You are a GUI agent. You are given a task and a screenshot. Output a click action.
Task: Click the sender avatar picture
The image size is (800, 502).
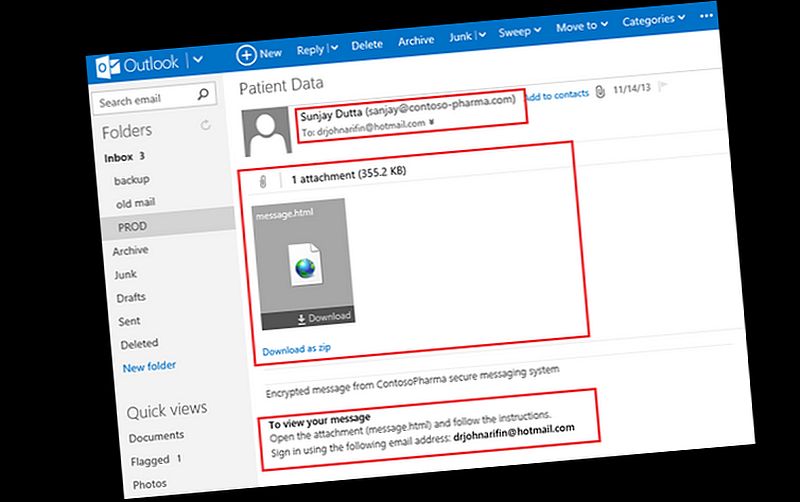pyautogui.click(x=267, y=131)
